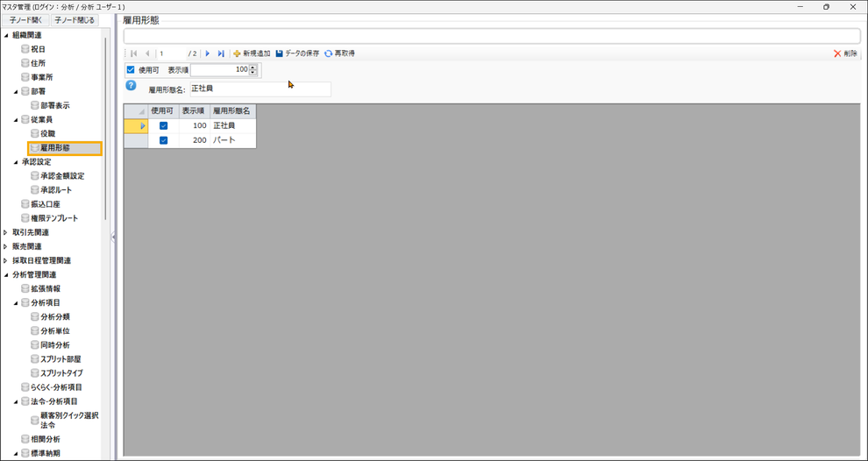Toggle 使用可 checkbox in パート row
Screen dimensions: 868x461
pyautogui.click(x=163, y=140)
